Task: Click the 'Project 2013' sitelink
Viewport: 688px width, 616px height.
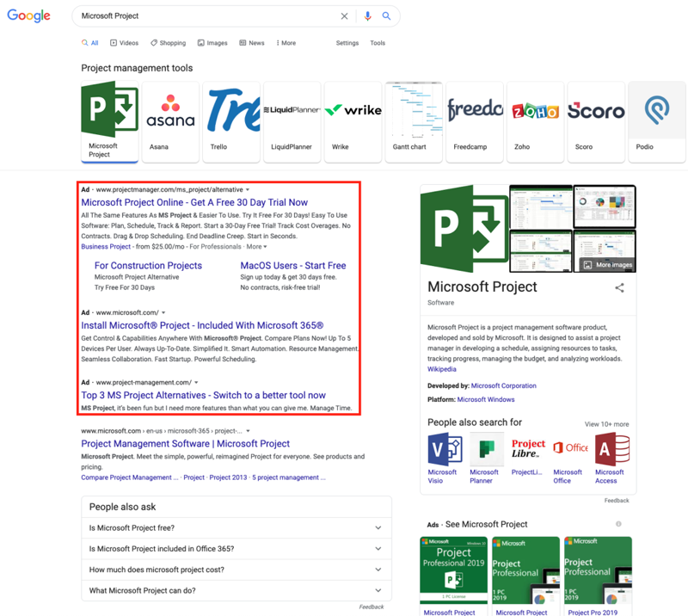Action: 228,477
